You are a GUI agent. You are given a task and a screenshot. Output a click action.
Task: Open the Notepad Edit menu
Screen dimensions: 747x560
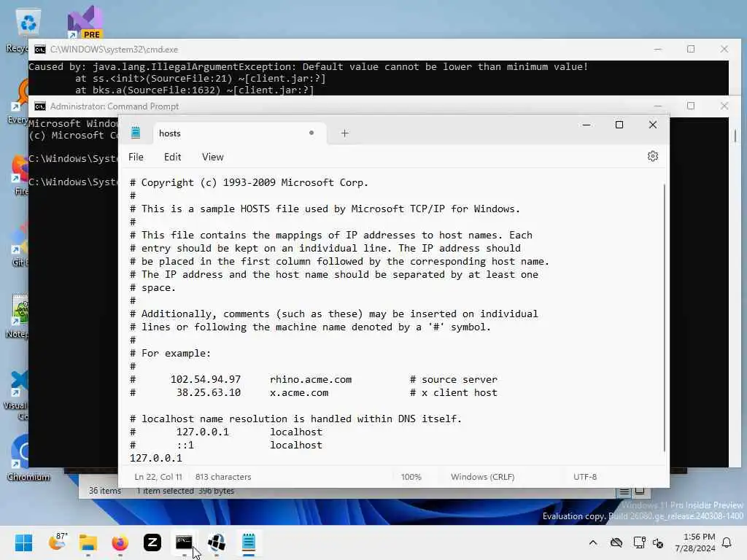coord(172,157)
